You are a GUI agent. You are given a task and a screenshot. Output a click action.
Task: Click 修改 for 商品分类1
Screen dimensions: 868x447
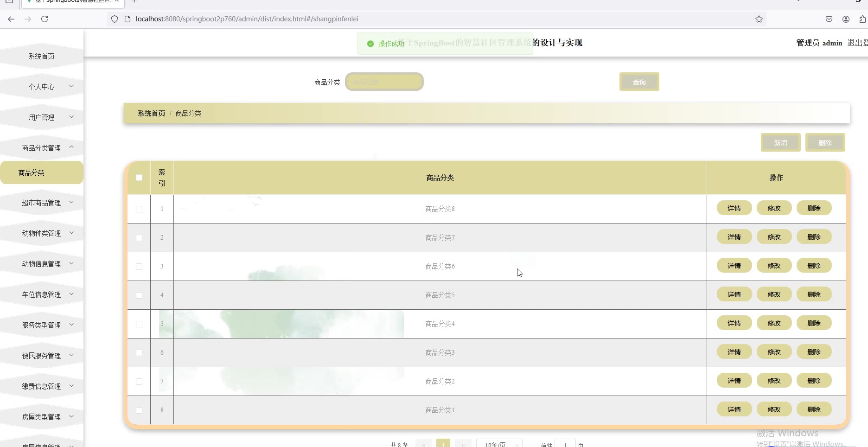(774, 409)
